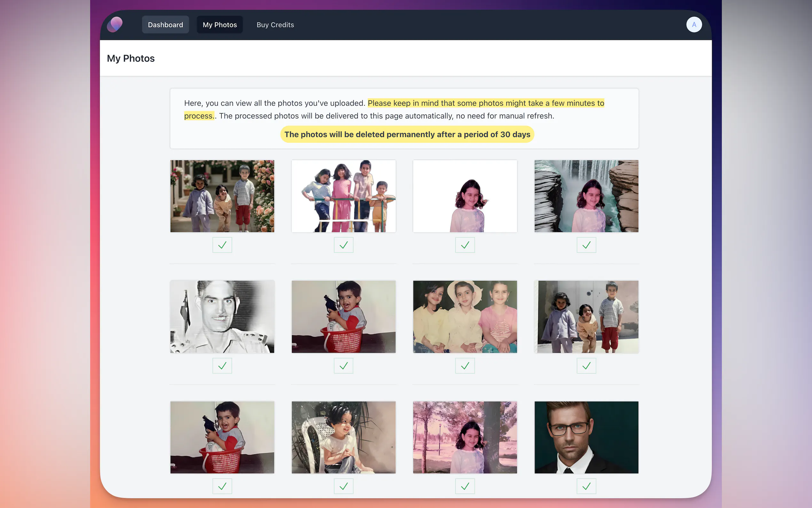Click checkmark under pink trees girl photo

pos(465,486)
